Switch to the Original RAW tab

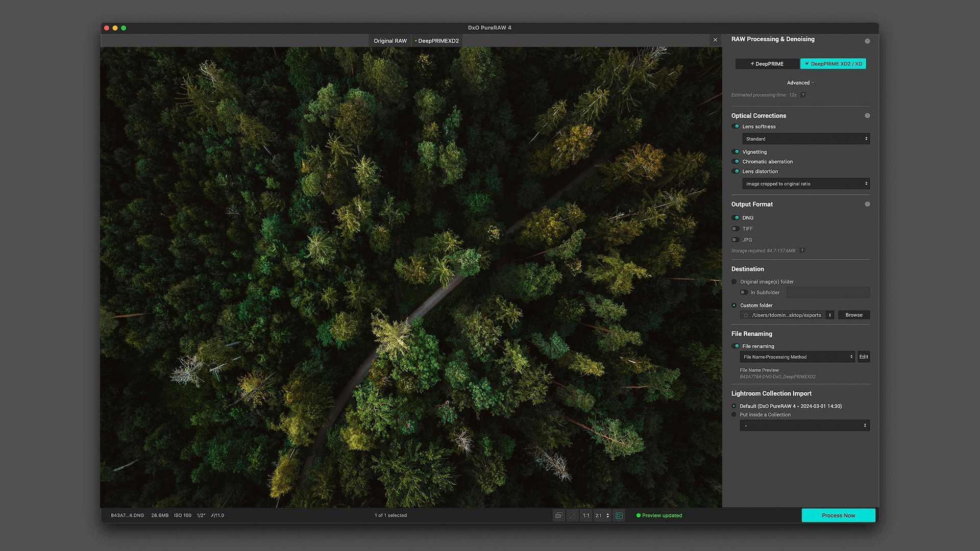pos(390,40)
